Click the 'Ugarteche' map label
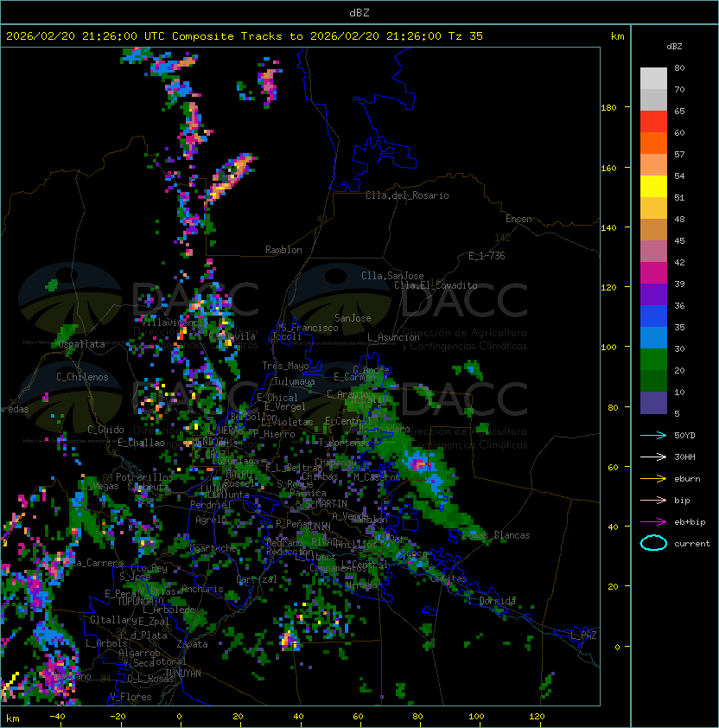 (213, 548)
